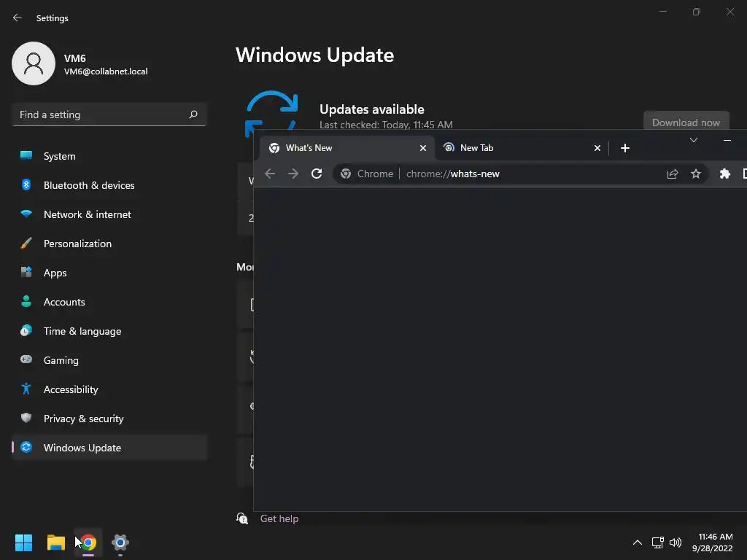747x560 pixels.
Task: Open Time & language settings
Action: pos(109,331)
